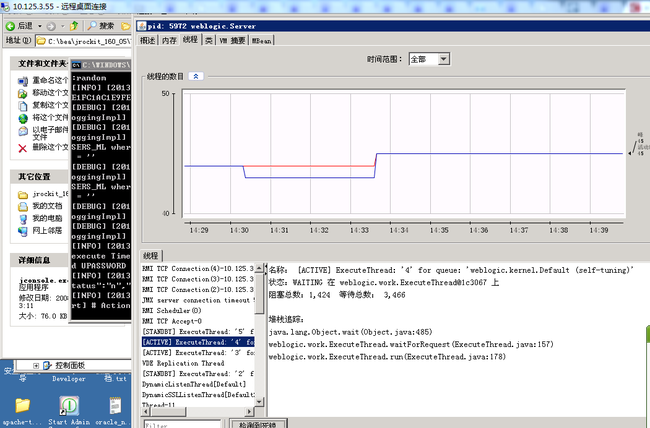Expand the Control Panel (控制面板) tree node
Viewport: 650px width, 428px height.
(x=36, y=366)
